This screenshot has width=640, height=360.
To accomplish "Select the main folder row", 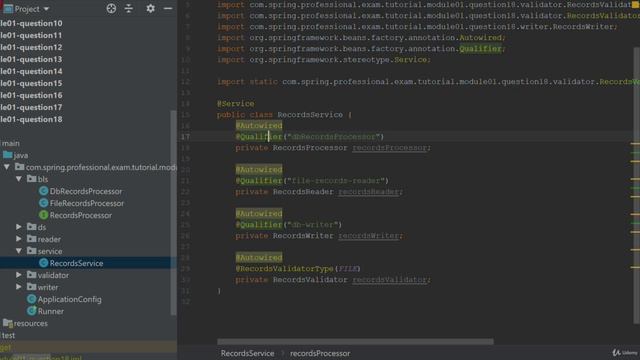I will [11, 143].
